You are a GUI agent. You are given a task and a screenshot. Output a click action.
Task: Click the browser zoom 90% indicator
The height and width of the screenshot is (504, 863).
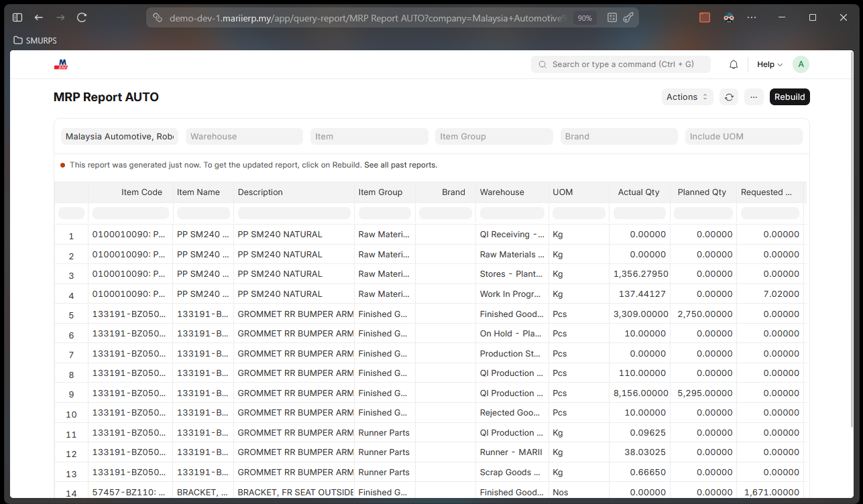[x=585, y=18]
